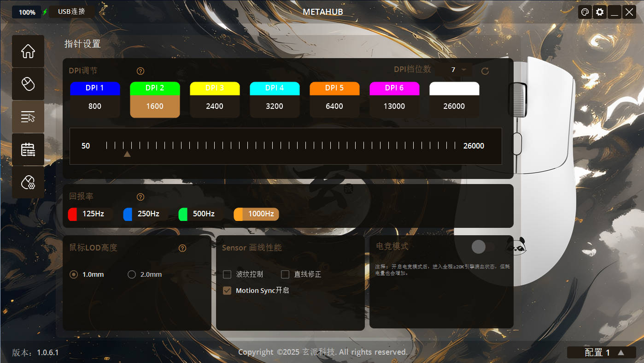Open the Home page from the sidebar
This screenshot has height=363, width=644.
28,51
